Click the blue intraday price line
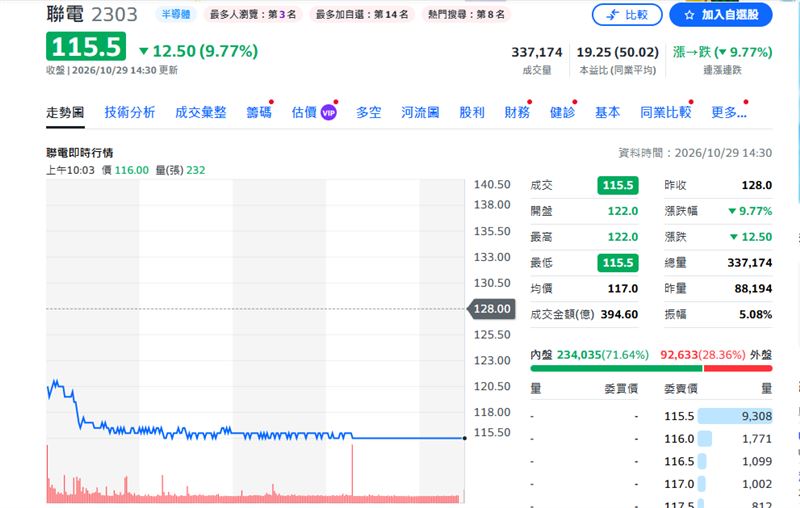The image size is (800, 508). coord(255,436)
